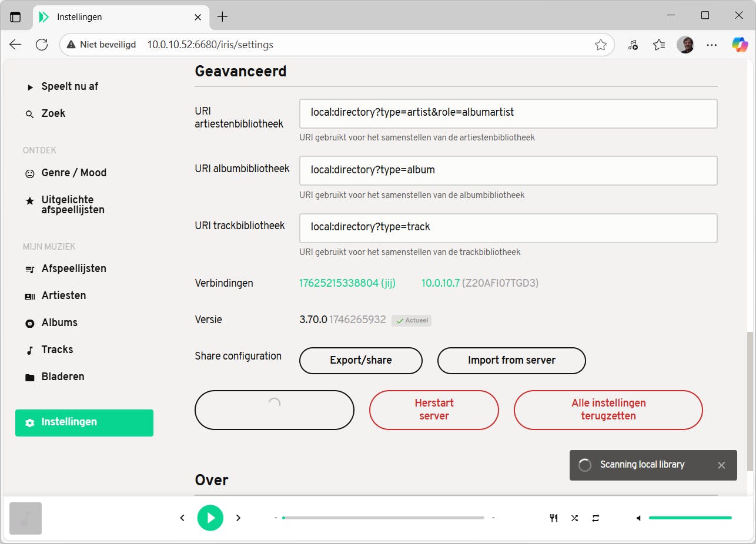This screenshot has width=756, height=544.
Task: Dismiss the Scanning local library notification
Action: coord(721,465)
